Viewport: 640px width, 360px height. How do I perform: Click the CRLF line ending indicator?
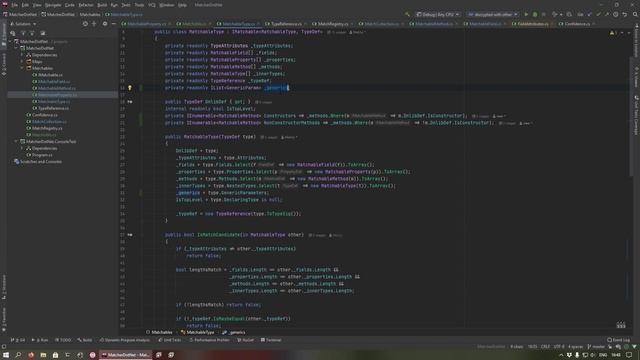(x=545, y=347)
